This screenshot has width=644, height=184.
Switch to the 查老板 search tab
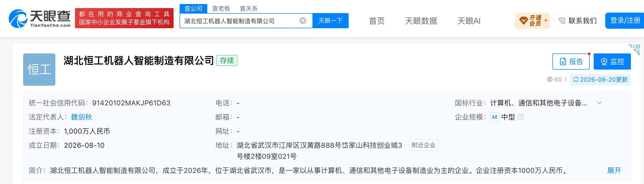tap(221, 9)
